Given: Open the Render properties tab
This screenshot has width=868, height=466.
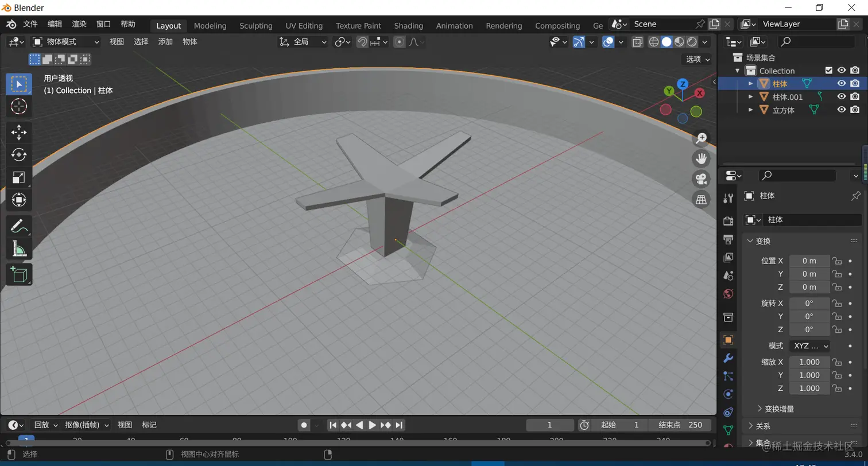Looking at the screenshot, I should tap(728, 221).
